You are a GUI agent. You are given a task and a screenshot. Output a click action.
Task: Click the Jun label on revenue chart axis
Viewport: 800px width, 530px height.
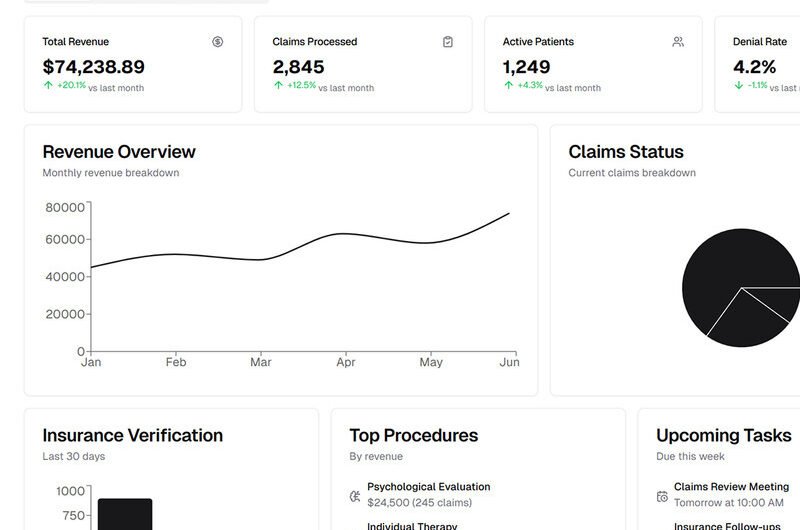(509, 362)
